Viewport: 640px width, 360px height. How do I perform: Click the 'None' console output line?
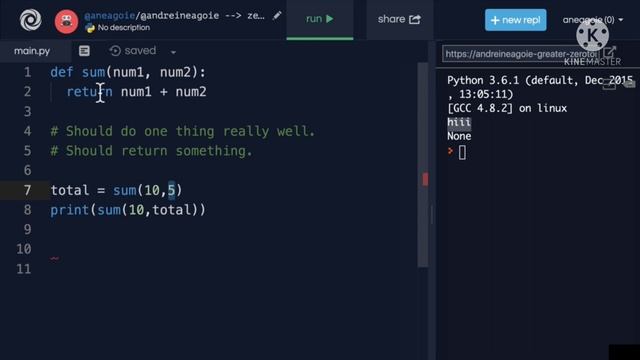click(459, 136)
